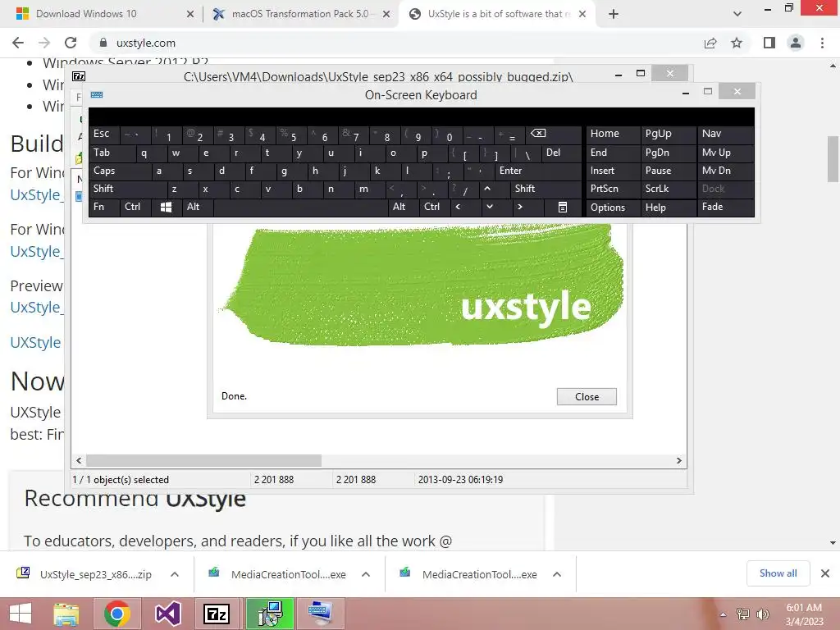This screenshot has height=630, width=840.
Task: Open Chrome side panel icon
Action: [x=769, y=43]
